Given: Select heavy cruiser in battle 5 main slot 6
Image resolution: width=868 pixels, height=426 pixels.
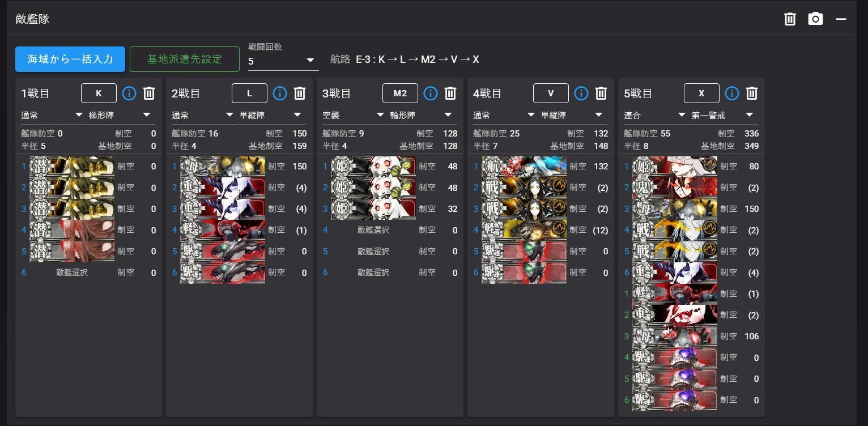Looking at the screenshot, I should pos(675,272).
